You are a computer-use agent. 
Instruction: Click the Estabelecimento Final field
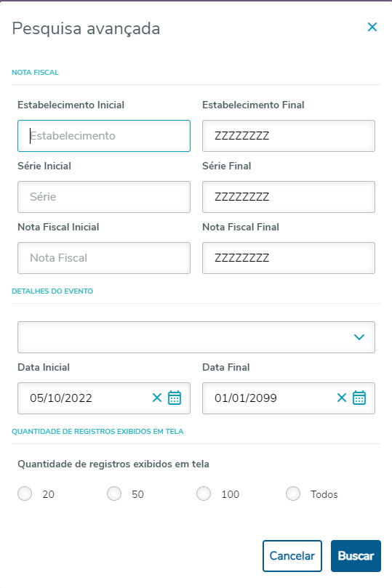coord(289,136)
